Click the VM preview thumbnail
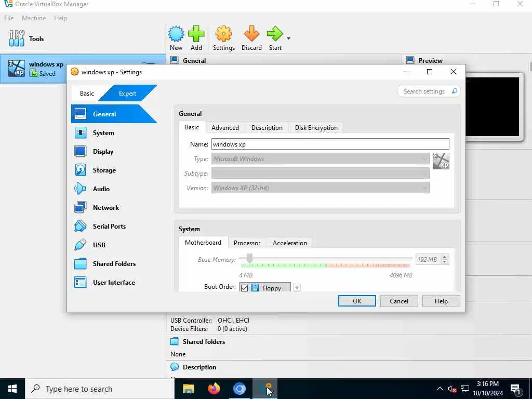 pos(492,107)
